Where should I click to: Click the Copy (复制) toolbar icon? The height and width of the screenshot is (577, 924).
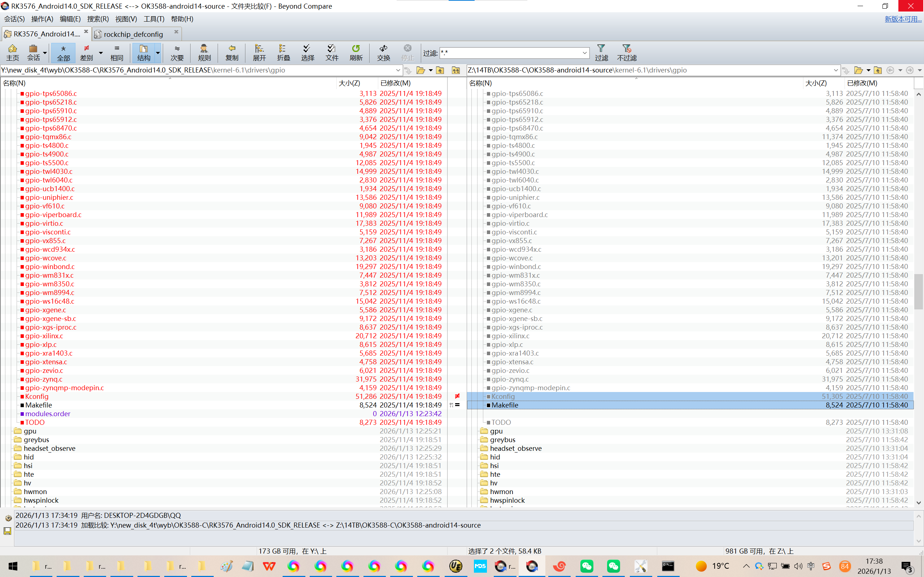point(231,52)
